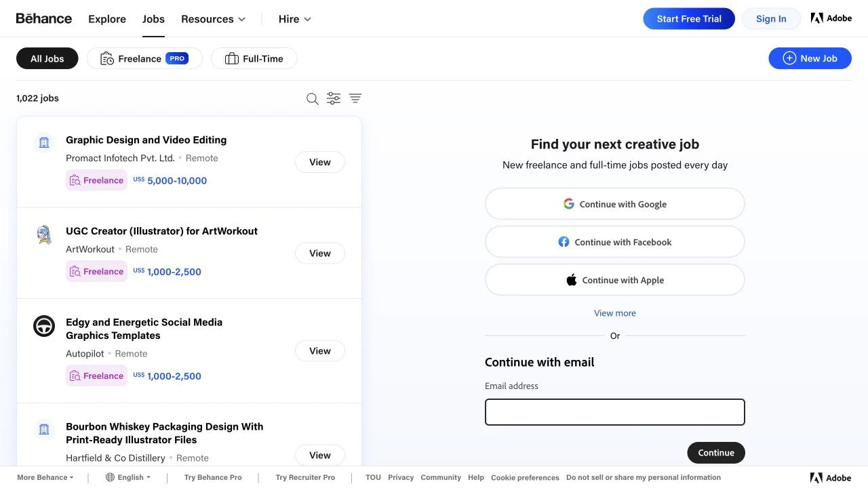
Task: Open Cookie preferences
Action: pyautogui.click(x=525, y=477)
